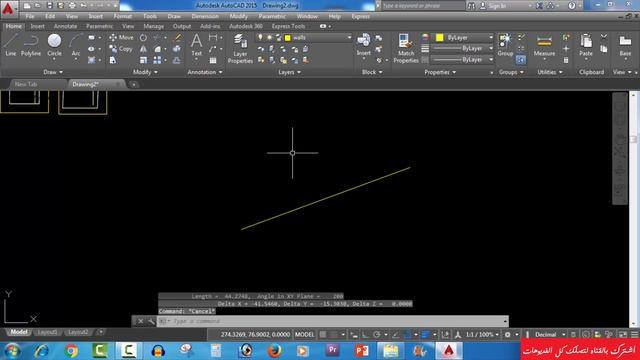This screenshot has width=640, height=360.
Task: Open the AutoCAD application menu logo
Action: pyautogui.click(x=8, y=9)
